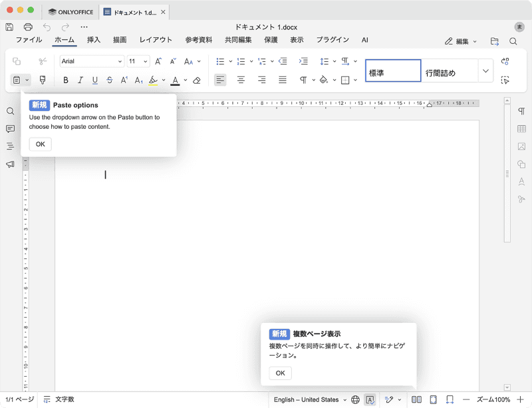Toggle Bold formatting
Image resolution: width=532 pixels, height=408 pixels.
pos(66,80)
